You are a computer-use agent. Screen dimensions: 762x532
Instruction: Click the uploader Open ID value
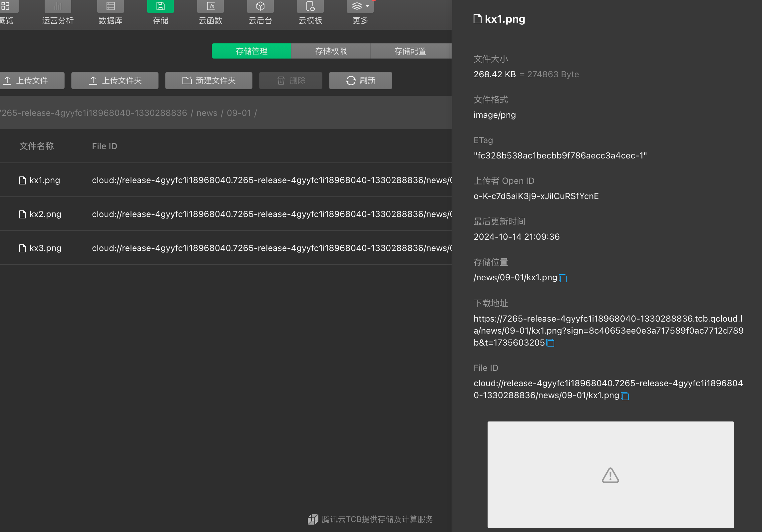tap(536, 196)
